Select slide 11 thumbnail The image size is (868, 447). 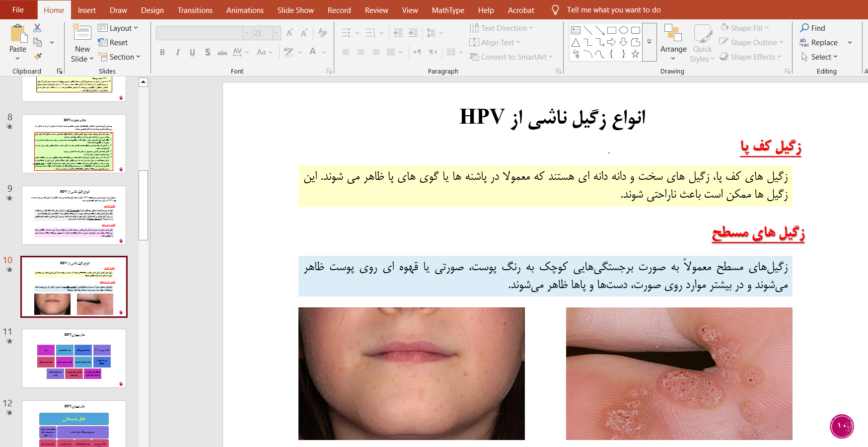[x=74, y=358]
